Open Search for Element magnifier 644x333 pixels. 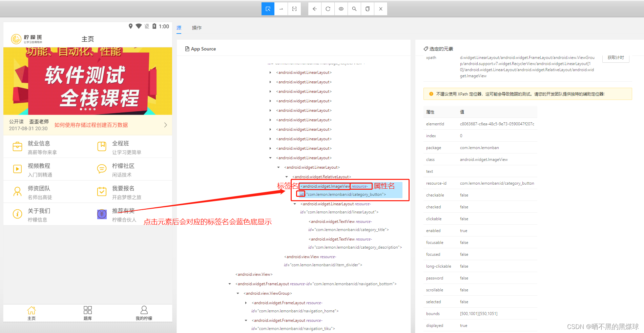[354, 9]
